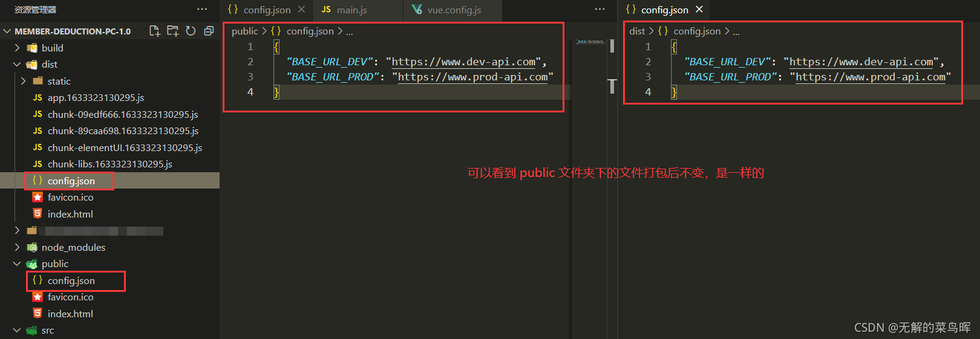Open prod-api URL link in right editor
Viewport: 980px width, 339px height.
(x=871, y=77)
